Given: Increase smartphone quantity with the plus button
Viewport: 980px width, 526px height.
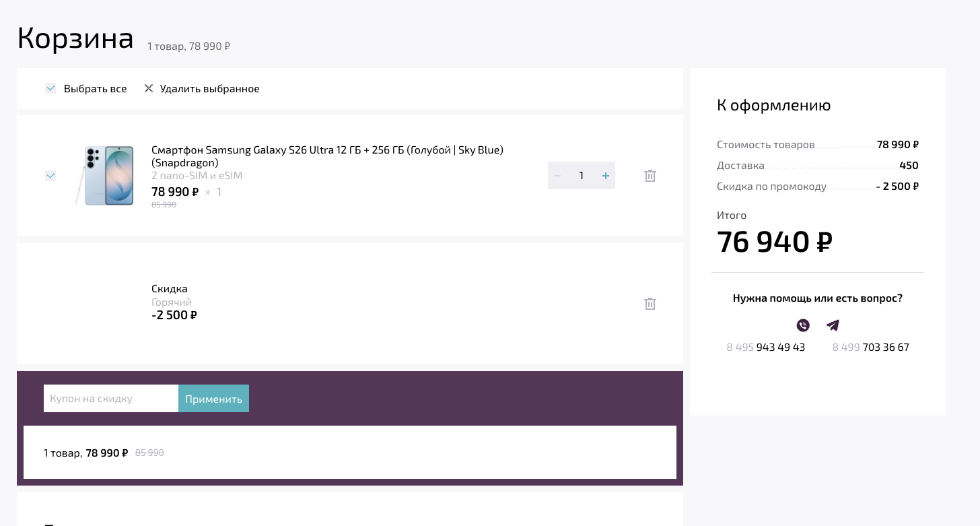Looking at the screenshot, I should [606, 176].
